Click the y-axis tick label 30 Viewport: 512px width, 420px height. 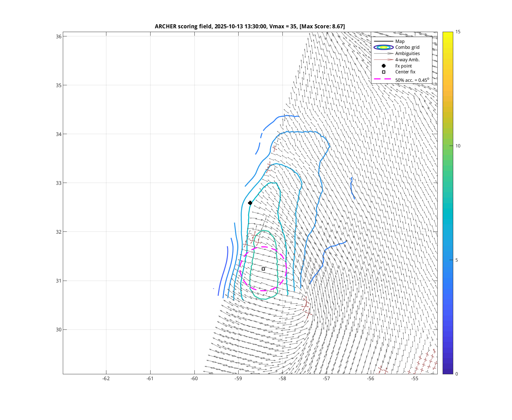coord(59,330)
